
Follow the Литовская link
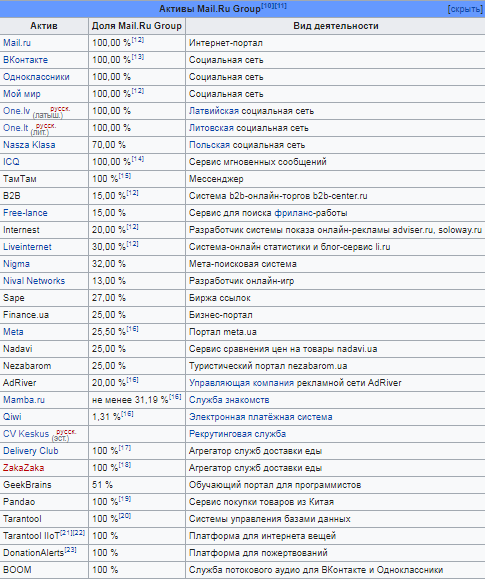(x=211, y=128)
